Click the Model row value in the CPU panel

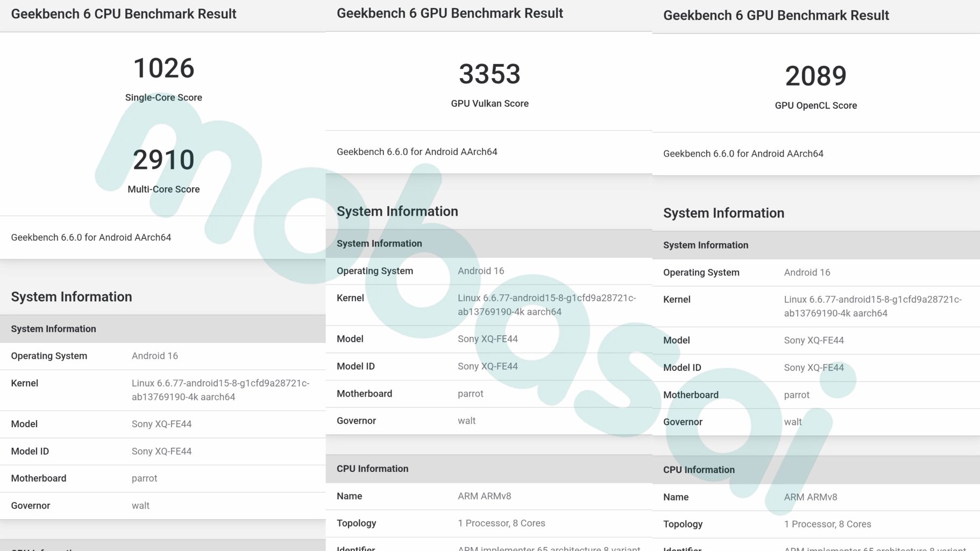tap(161, 424)
